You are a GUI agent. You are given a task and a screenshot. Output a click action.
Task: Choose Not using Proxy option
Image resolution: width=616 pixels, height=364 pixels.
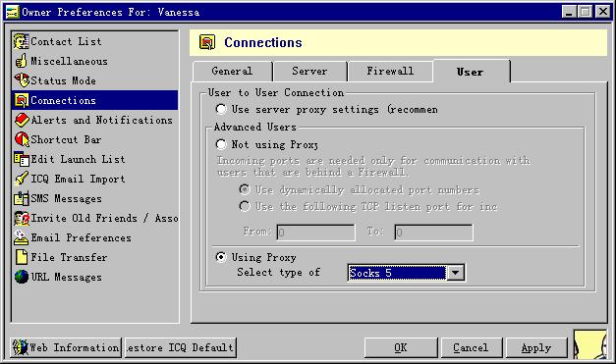point(221,144)
